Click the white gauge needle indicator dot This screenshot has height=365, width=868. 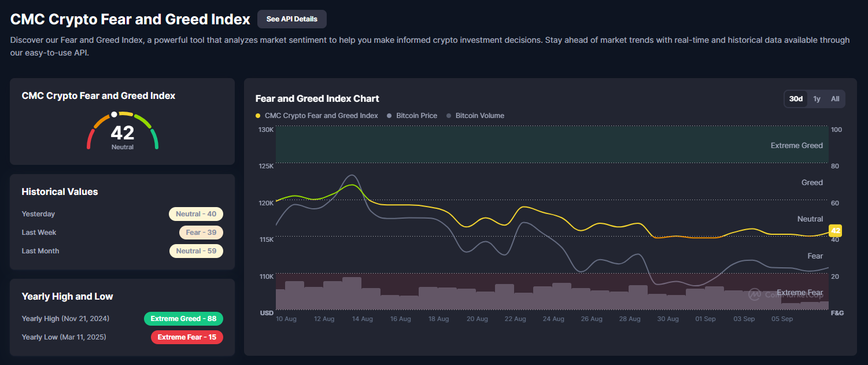pos(114,115)
